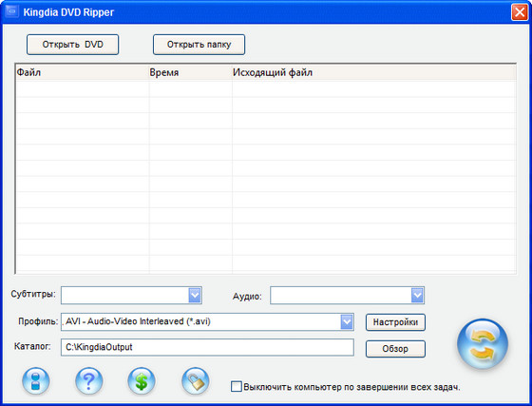Expand the Аудио dropdown arrow

pyautogui.click(x=417, y=296)
